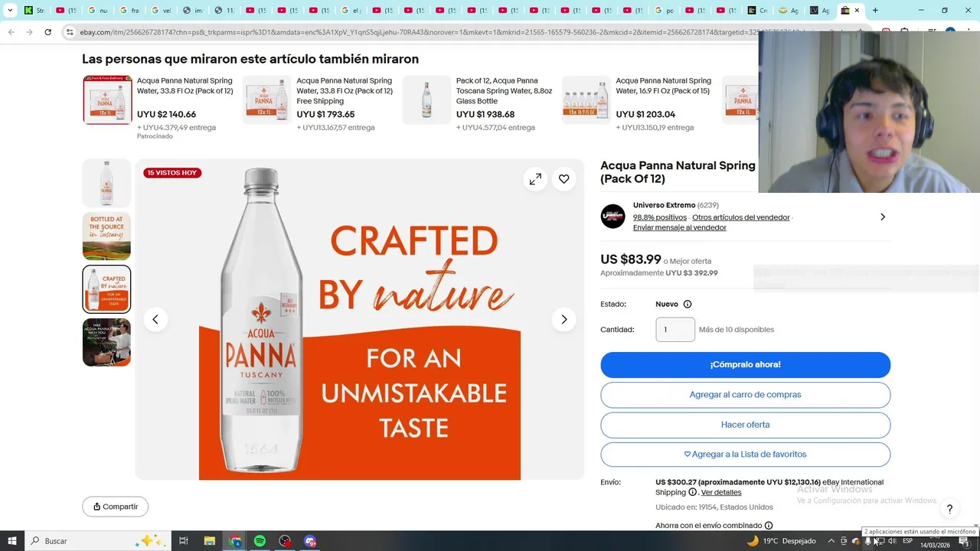Switch to Chrome in the taskbar

[235, 541]
